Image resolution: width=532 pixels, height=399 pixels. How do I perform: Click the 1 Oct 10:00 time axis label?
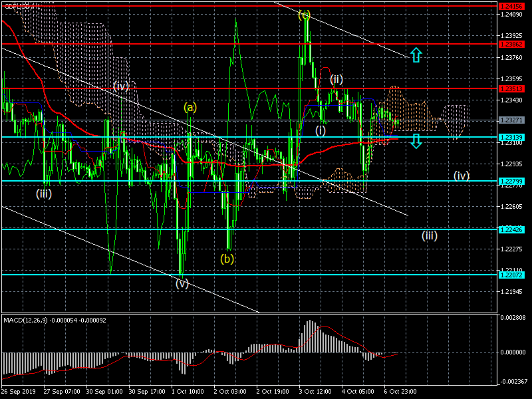click(188, 392)
